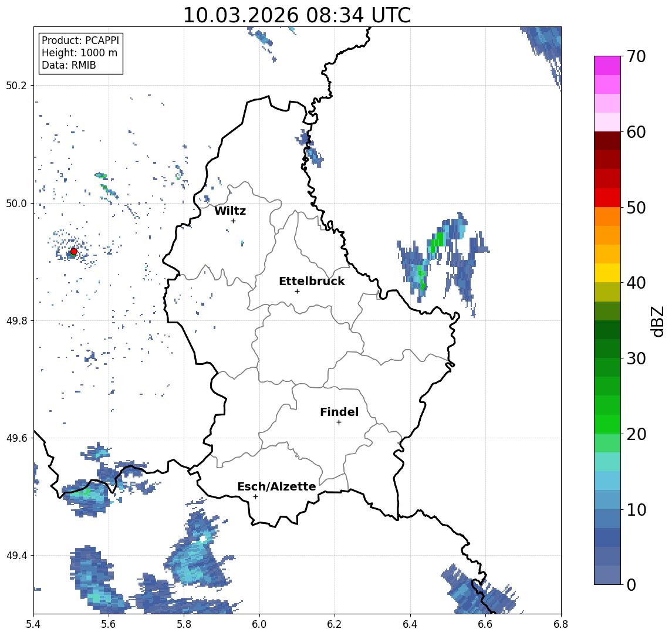Click the 'Height: 1000 m' legend line
The width and height of the screenshot is (672, 636).
pyautogui.click(x=79, y=53)
